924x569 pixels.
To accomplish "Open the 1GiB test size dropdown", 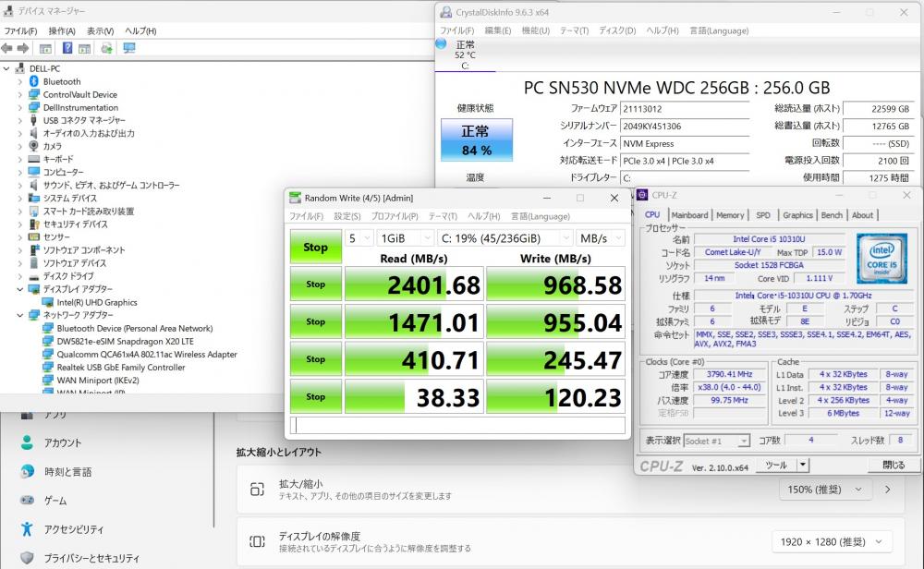I will (x=406, y=238).
